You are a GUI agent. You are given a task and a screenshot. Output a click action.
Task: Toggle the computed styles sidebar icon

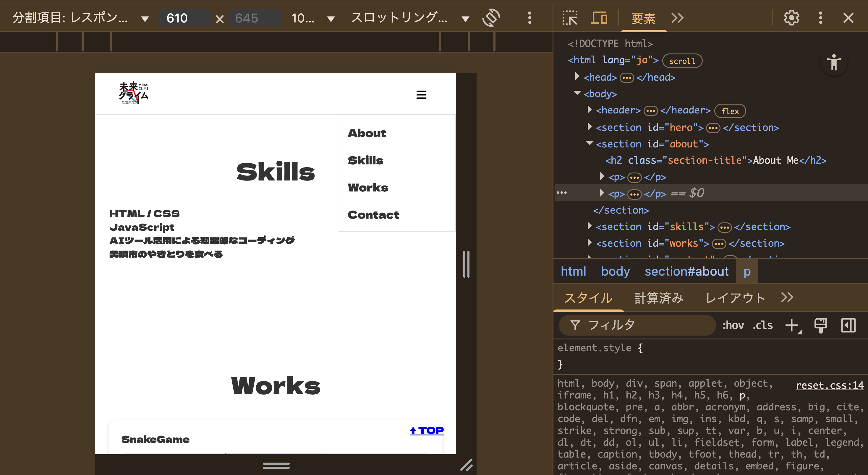click(x=848, y=326)
